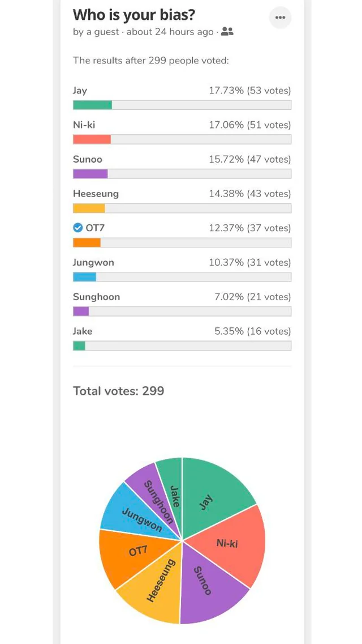Click the blue checkmark beside OT7
The height and width of the screenshot is (644, 362).
[77, 228]
